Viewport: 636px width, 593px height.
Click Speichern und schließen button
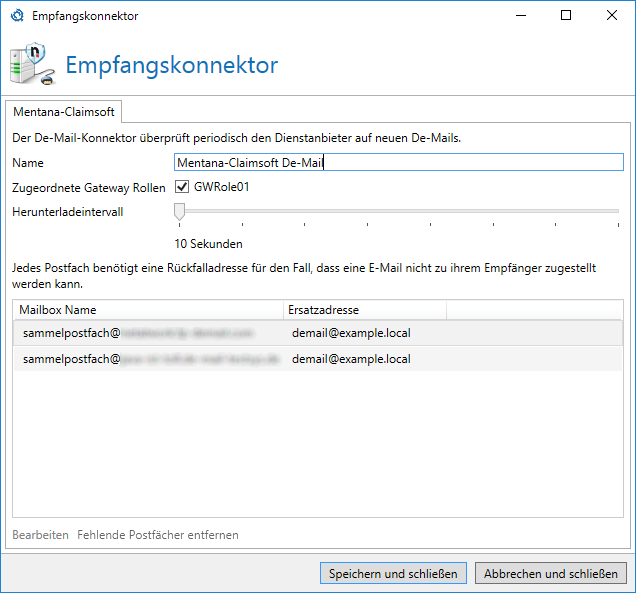pyautogui.click(x=393, y=573)
